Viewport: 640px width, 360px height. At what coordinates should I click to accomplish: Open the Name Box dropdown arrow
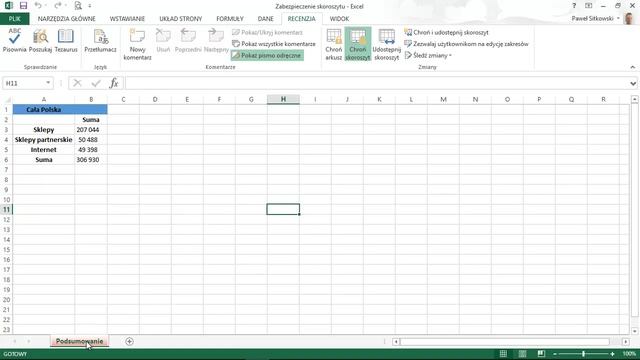coord(48,83)
